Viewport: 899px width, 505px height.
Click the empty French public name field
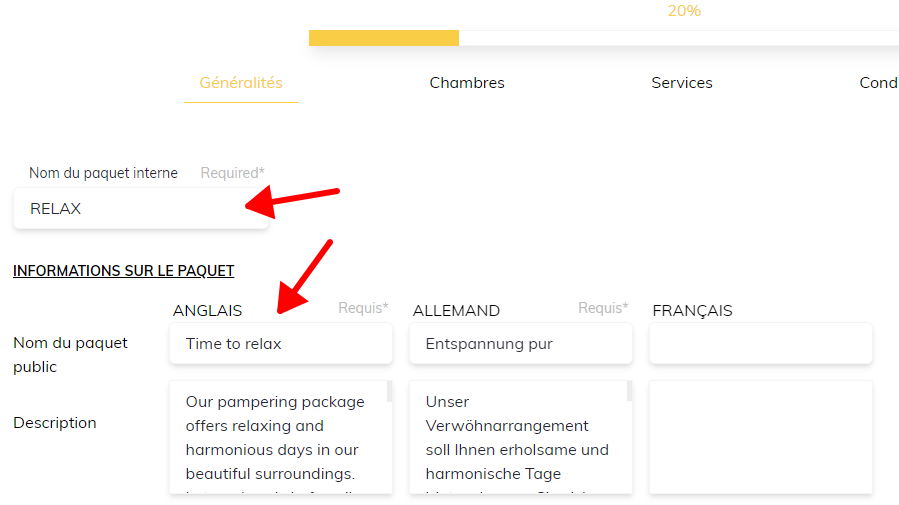pyautogui.click(x=761, y=344)
